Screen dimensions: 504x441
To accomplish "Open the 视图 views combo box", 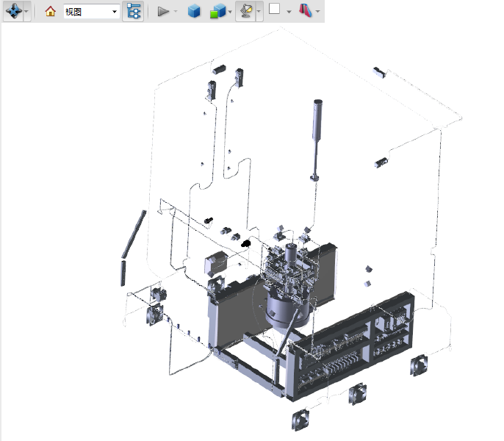I will click(92, 12).
